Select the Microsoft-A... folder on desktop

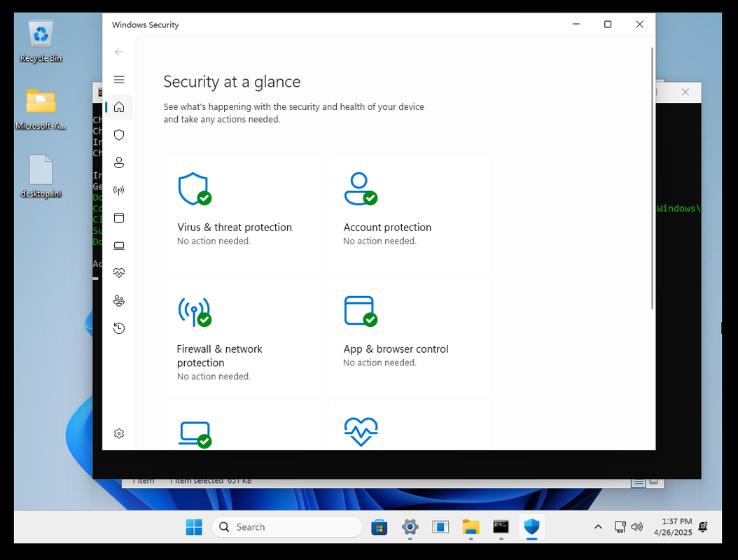41,109
